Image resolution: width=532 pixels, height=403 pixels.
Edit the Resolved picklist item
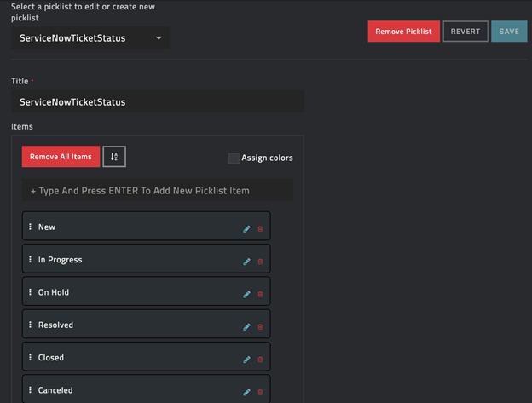tap(246, 326)
